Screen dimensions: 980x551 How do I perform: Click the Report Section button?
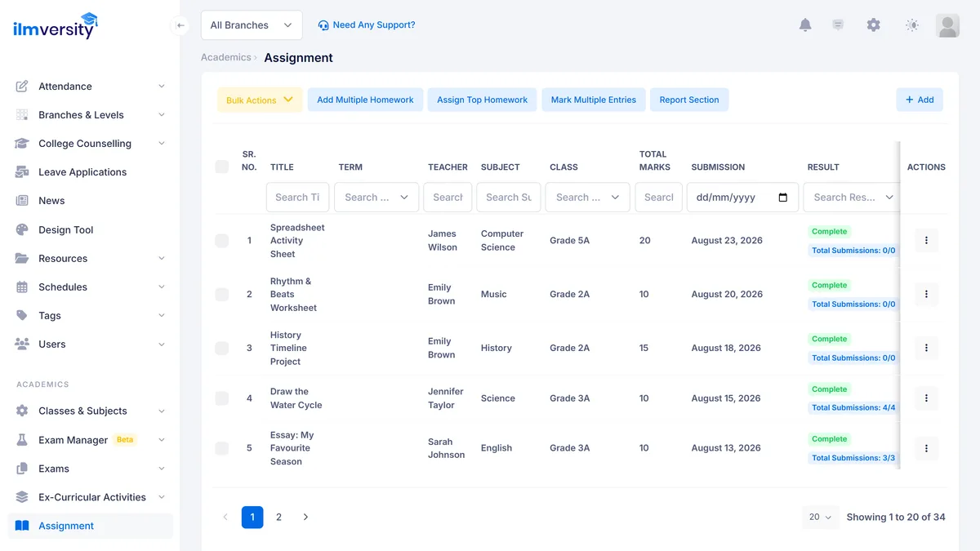click(x=689, y=100)
